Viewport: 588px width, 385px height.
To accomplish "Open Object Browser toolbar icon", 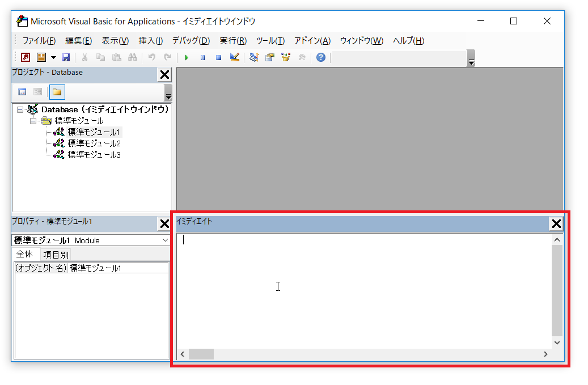I will (286, 57).
